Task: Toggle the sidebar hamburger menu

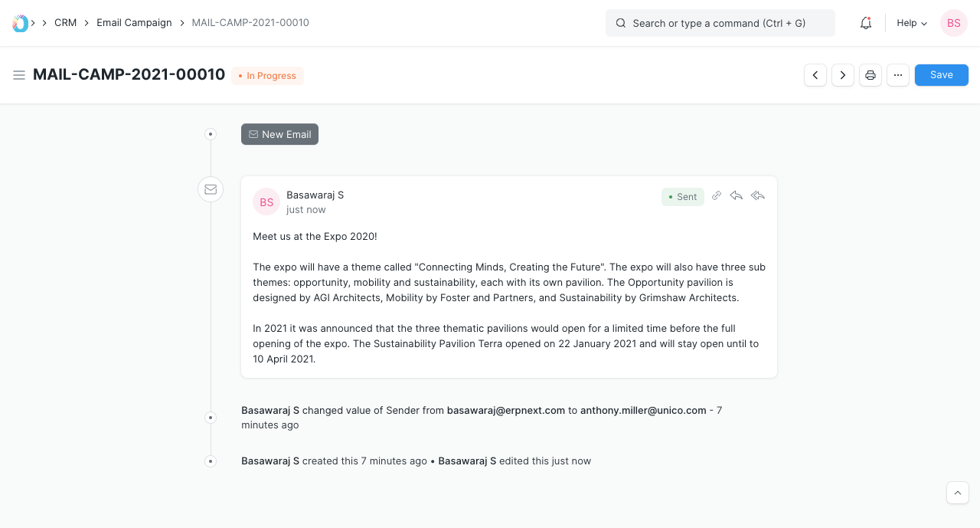Action: 19,75
